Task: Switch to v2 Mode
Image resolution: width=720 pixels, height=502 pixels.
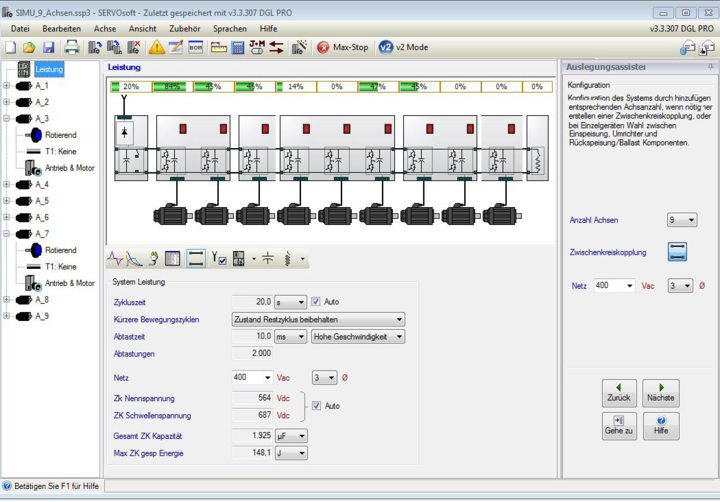Action: click(403, 47)
